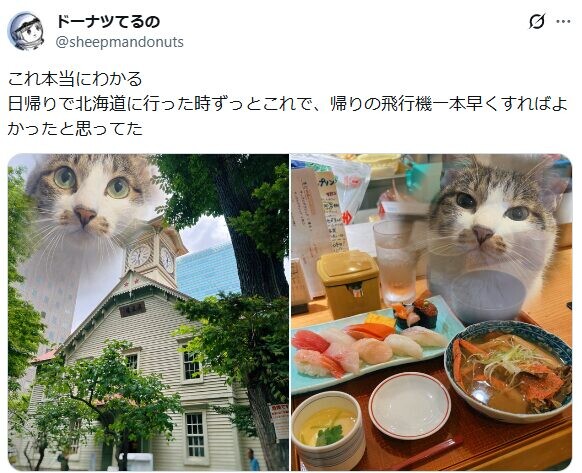Open the clock tower photo thumbnail

tap(148, 312)
